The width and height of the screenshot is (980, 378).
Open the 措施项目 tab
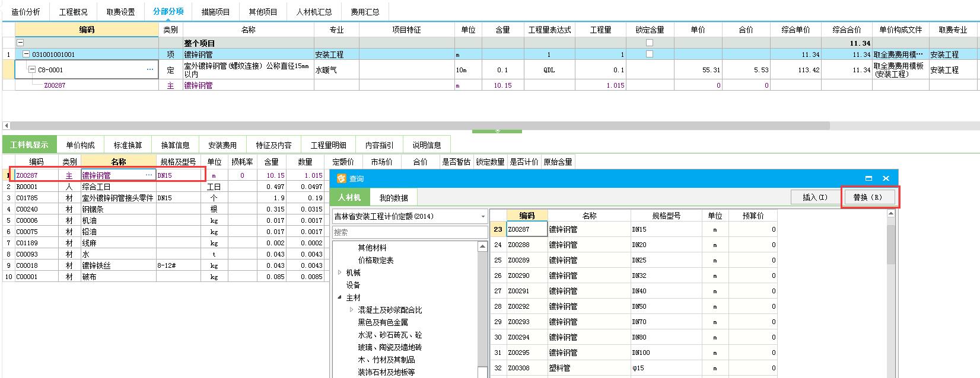coord(216,12)
